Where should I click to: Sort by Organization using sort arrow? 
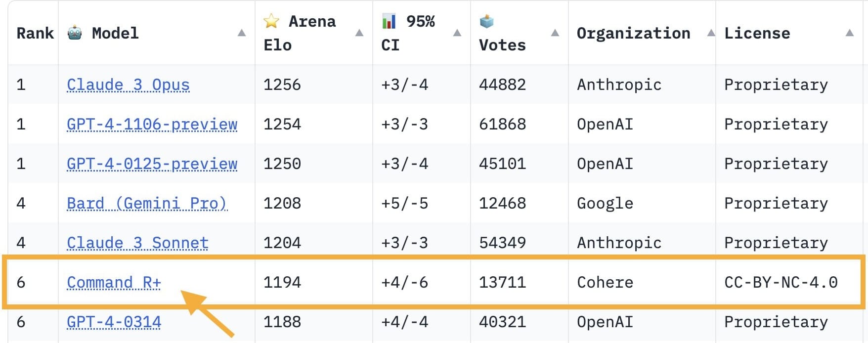tap(711, 33)
